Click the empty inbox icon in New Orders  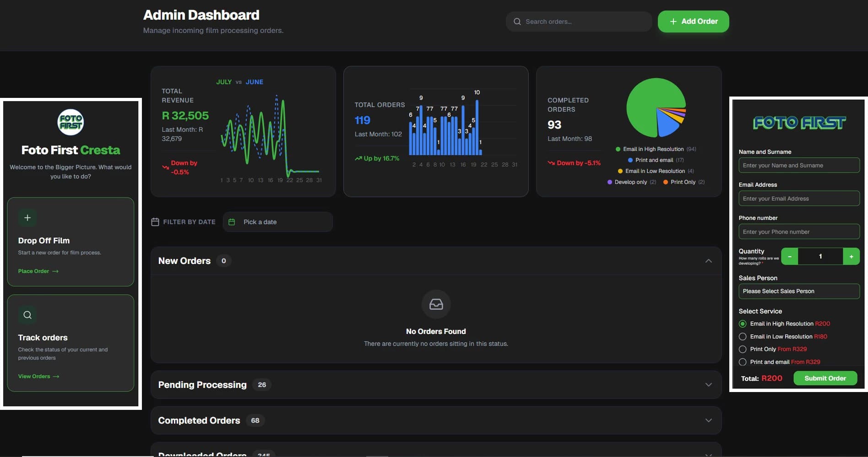tap(436, 304)
